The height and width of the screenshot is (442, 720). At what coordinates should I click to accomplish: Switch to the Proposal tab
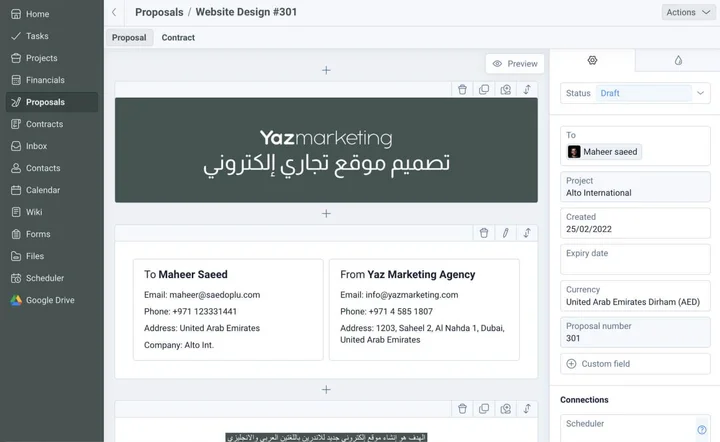click(x=129, y=38)
